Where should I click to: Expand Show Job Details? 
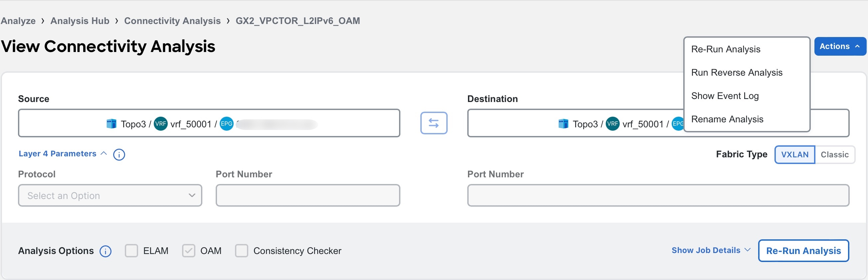(x=711, y=250)
